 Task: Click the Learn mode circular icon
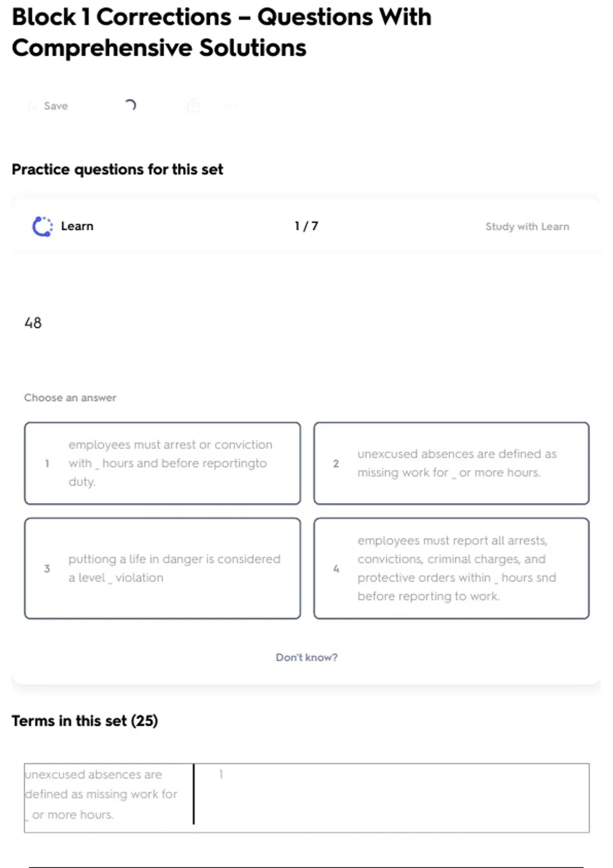tap(42, 226)
